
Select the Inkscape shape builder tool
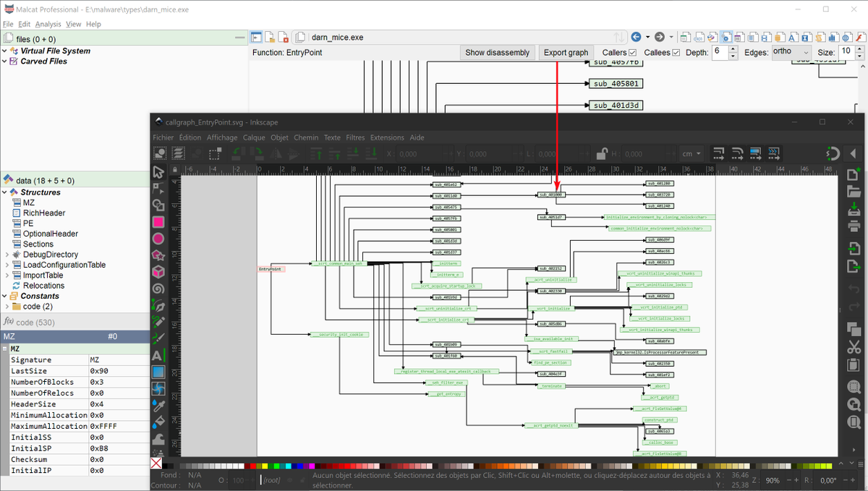tap(158, 205)
